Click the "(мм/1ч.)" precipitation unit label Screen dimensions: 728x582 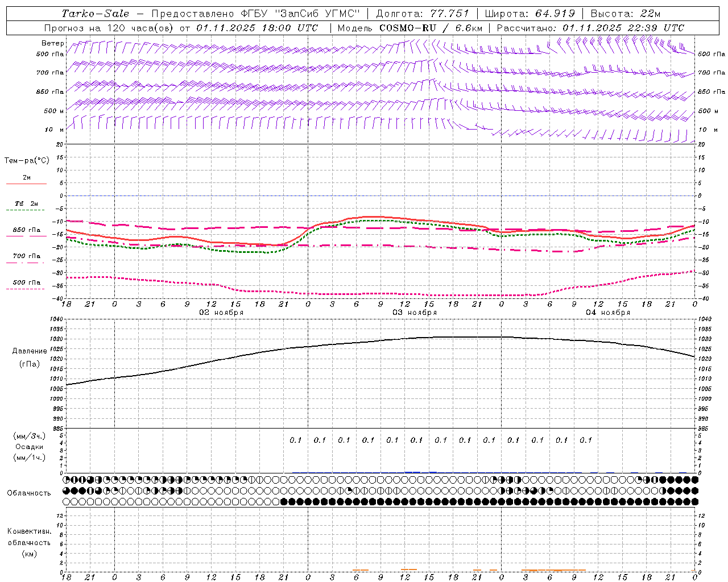[x=30, y=458]
